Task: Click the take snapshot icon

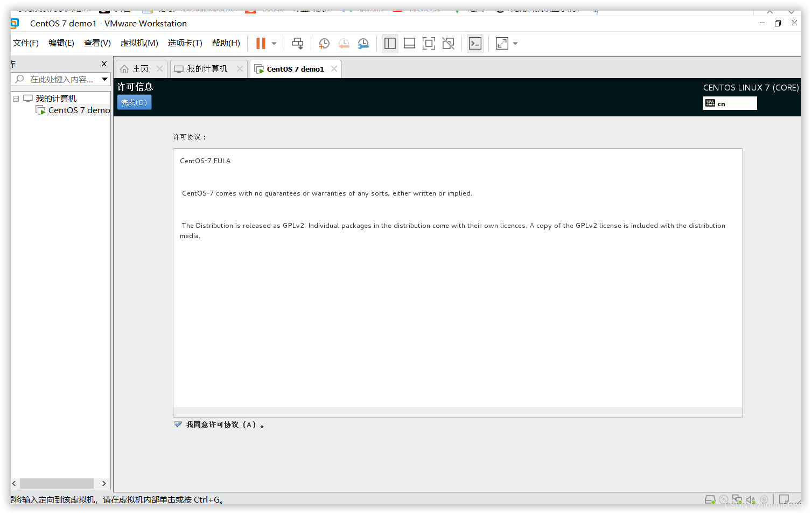Action: (324, 44)
